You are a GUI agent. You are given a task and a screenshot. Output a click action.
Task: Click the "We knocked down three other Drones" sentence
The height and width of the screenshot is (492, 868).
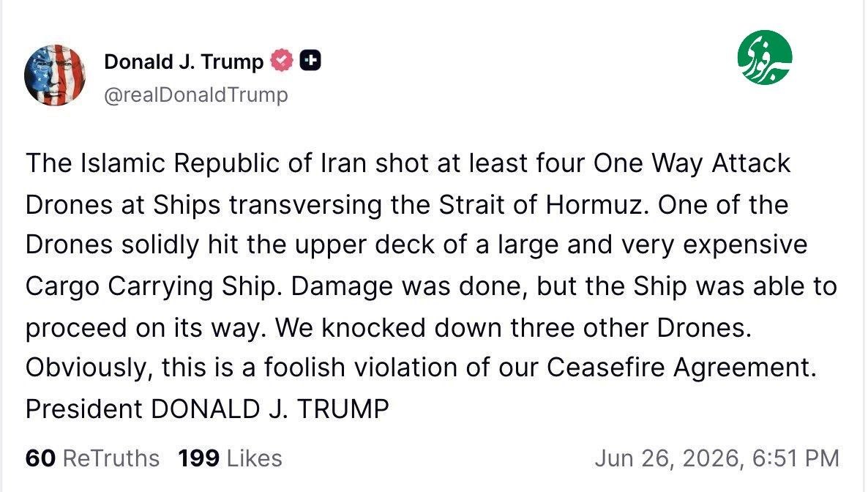513,327
